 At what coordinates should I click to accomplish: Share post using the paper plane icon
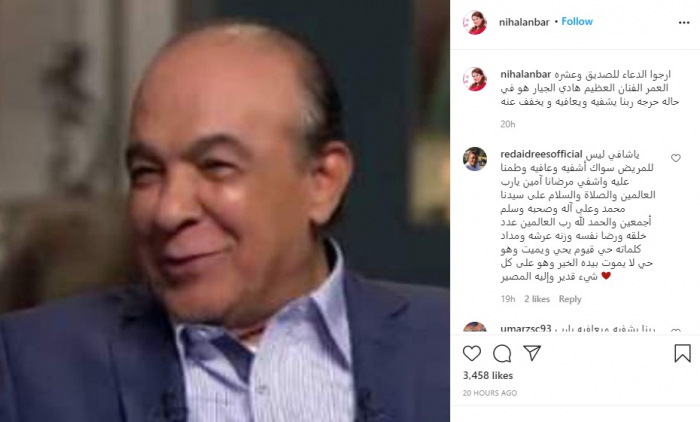[x=532, y=353]
